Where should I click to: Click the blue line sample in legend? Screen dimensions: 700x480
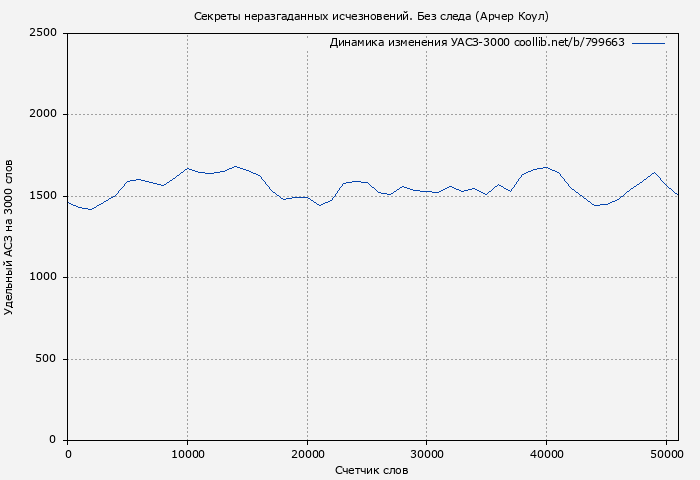[648, 43]
